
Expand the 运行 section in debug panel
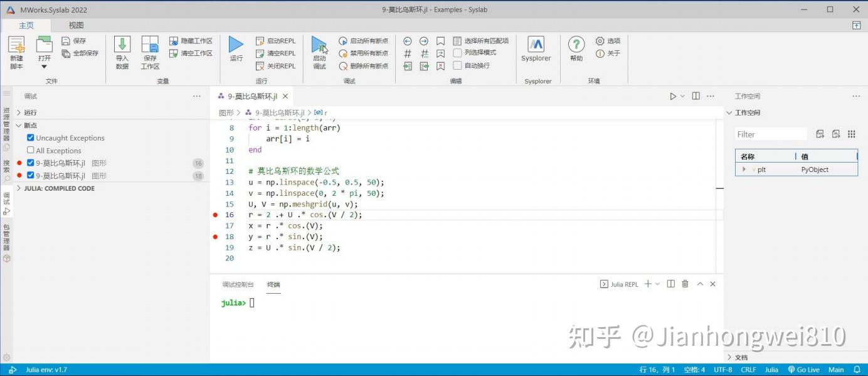(x=18, y=112)
